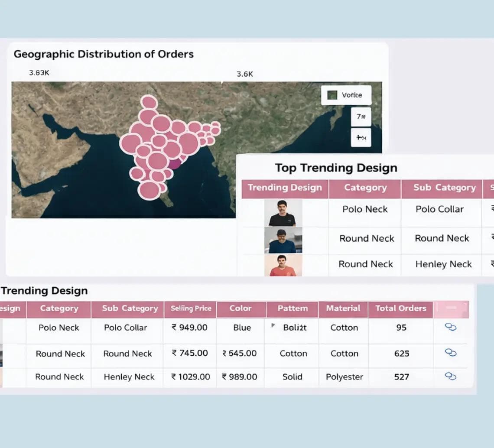
Task: Open red henley shirt design thumbnail
Action: click(283, 266)
